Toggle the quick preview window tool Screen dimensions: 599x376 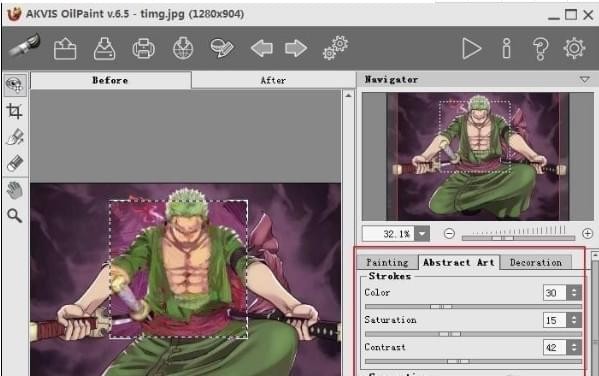pyautogui.click(x=15, y=85)
